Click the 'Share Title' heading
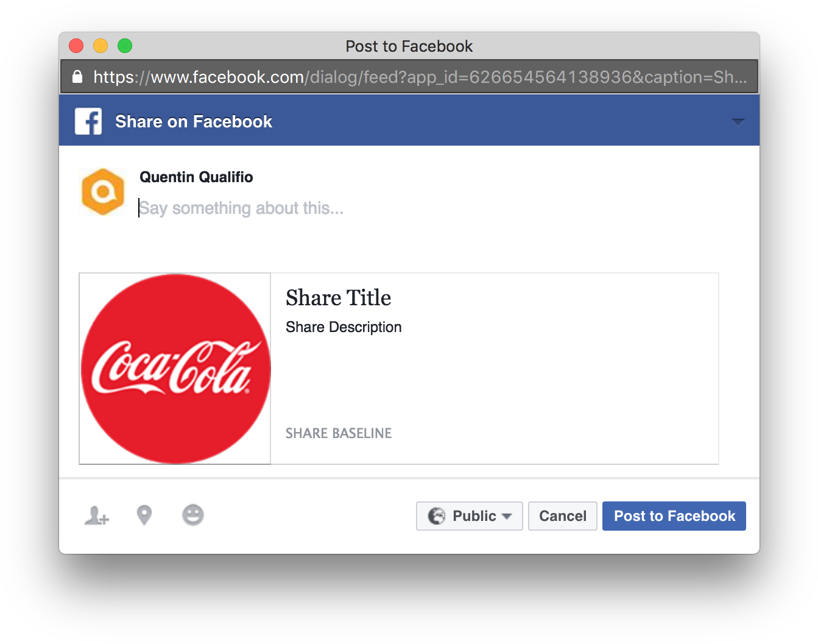The width and height of the screenshot is (818, 644). 339,298
